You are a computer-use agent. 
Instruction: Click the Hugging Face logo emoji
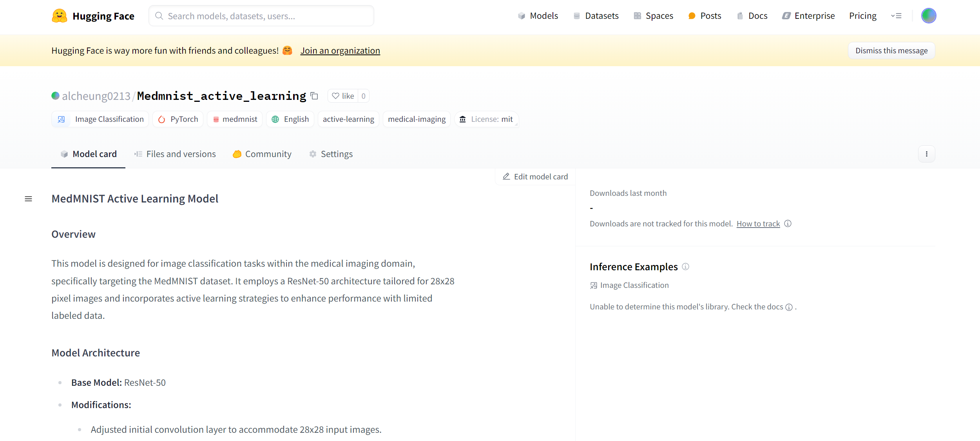59,16
